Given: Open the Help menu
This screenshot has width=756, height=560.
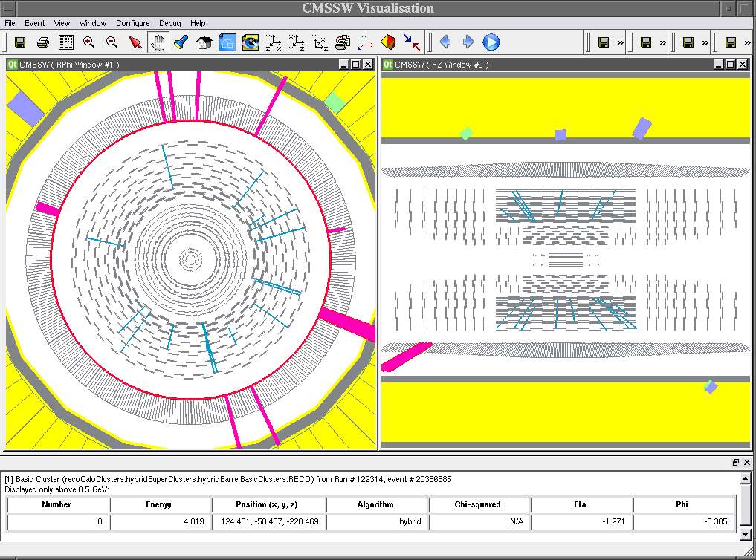Looking at the screenshot, I should (198, 23).
